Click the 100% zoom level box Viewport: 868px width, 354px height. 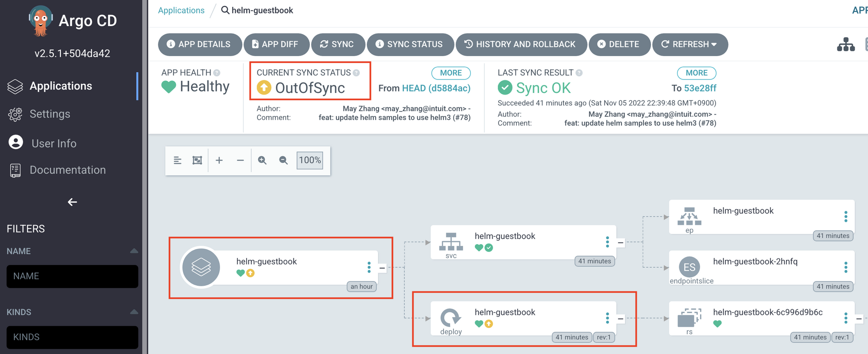coord(310,160)
